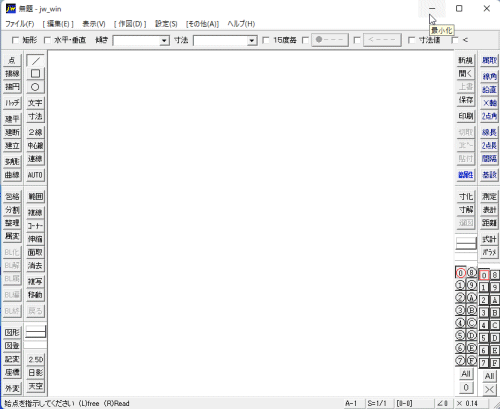Check the 15度毎 option

266,40
